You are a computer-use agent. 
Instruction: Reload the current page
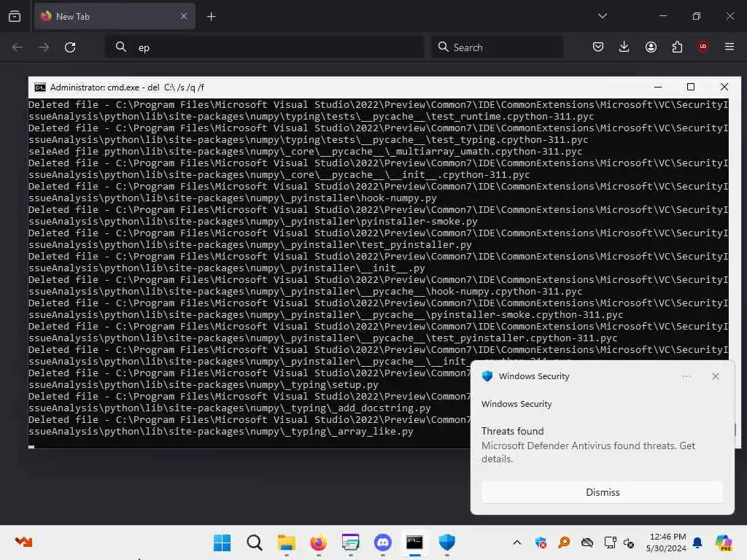(x=70, y=47)
